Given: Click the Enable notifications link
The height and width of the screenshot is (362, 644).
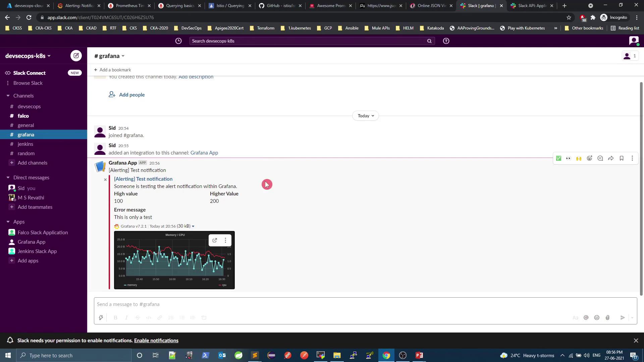Looking at the screenshot, I should point(156,341).
